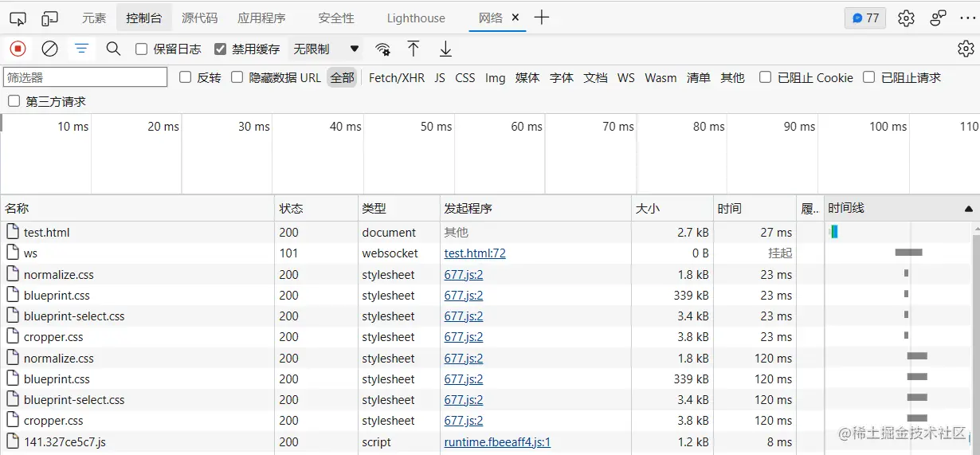The image size is (980, 455).
Task: Clear the network log
Action: (49, 49)
